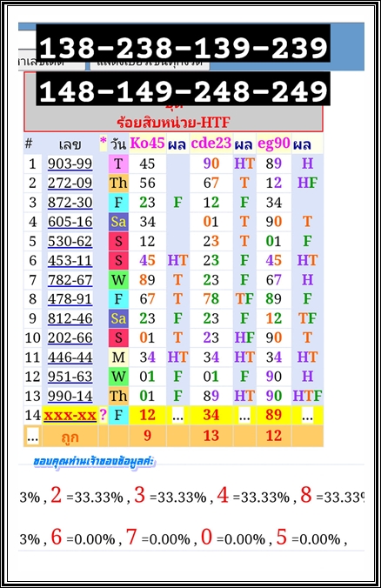
Task: Click the cde23 value 78 in row 8
Action: pyautogui.click(x=211, y=299)
